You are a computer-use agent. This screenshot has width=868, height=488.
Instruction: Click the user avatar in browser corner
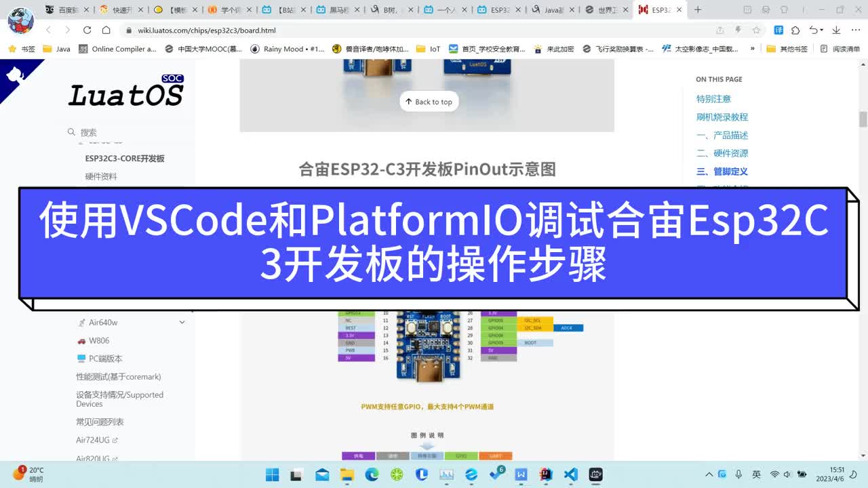point(21,21)
